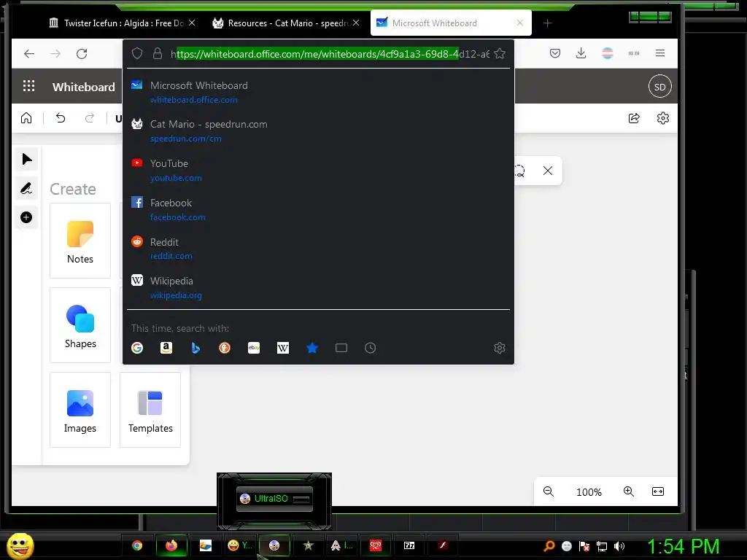Open the UltraISO taskbar button

pyautogui.click(x=274, y=545)
